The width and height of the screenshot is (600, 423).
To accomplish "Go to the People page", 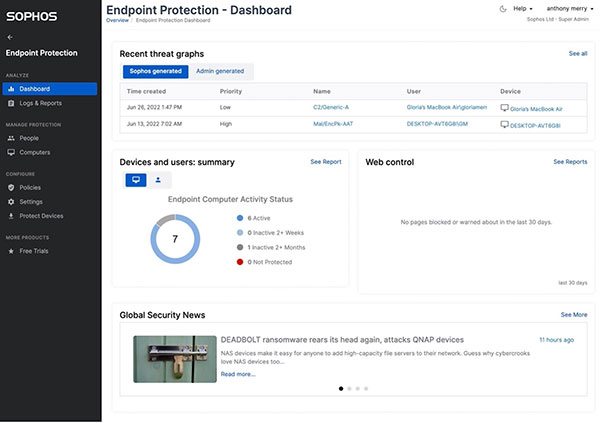I will pyautogui.click(x=29, y=138).
